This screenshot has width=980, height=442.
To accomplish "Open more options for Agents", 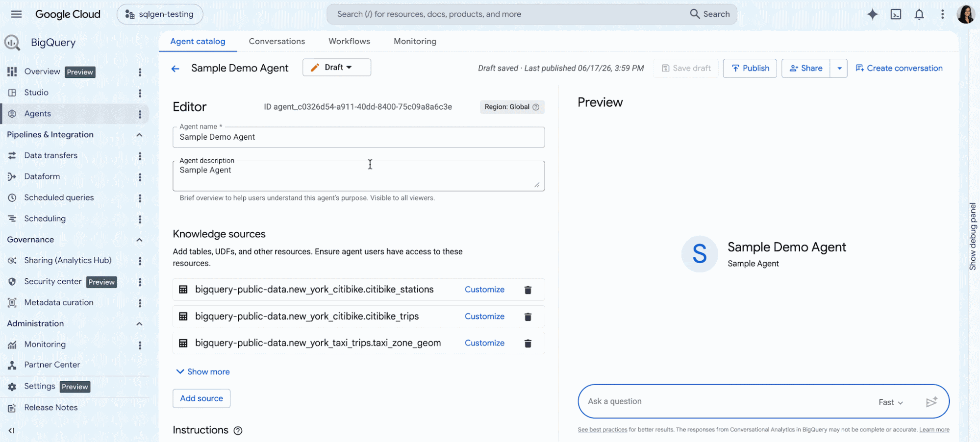I will (x=140, y=114).
